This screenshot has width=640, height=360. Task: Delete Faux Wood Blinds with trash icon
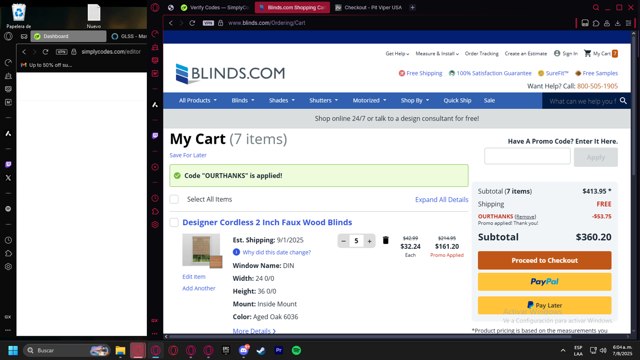(x=385, y=240)
